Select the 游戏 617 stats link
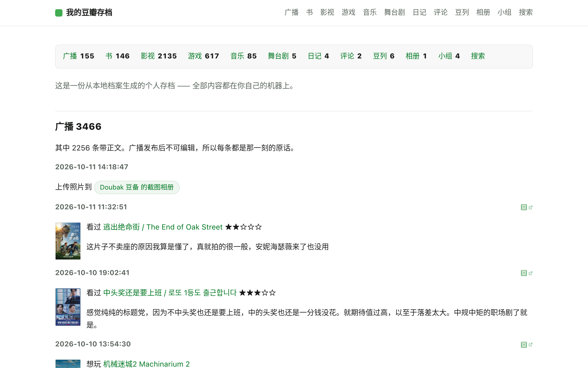The width and height of the screenshot is (588, 368). (203, 56)
